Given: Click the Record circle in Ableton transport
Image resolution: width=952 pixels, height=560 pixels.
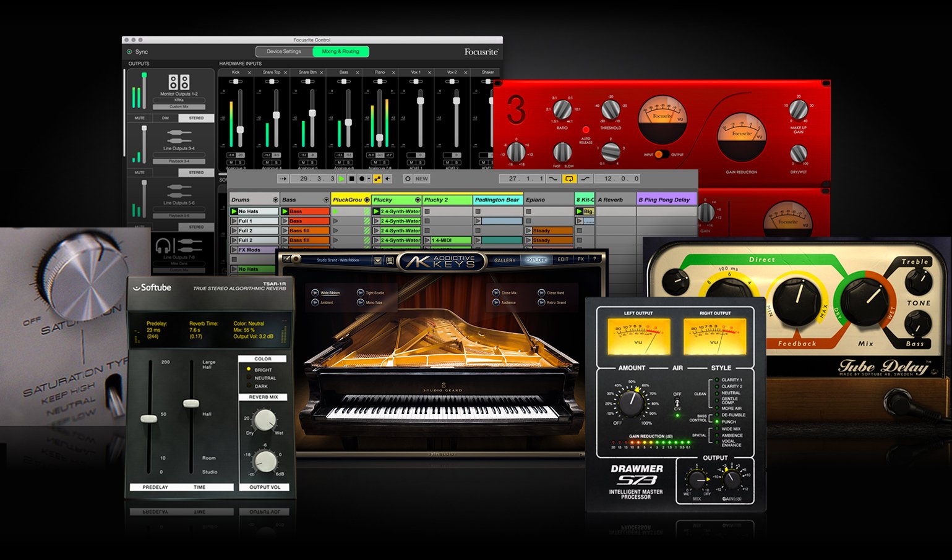Looking at the screenshot, I should (362, 179).
